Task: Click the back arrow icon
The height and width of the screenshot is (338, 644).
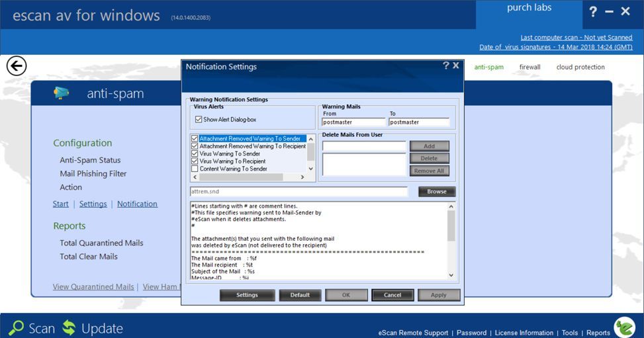Action: point(17,66)
